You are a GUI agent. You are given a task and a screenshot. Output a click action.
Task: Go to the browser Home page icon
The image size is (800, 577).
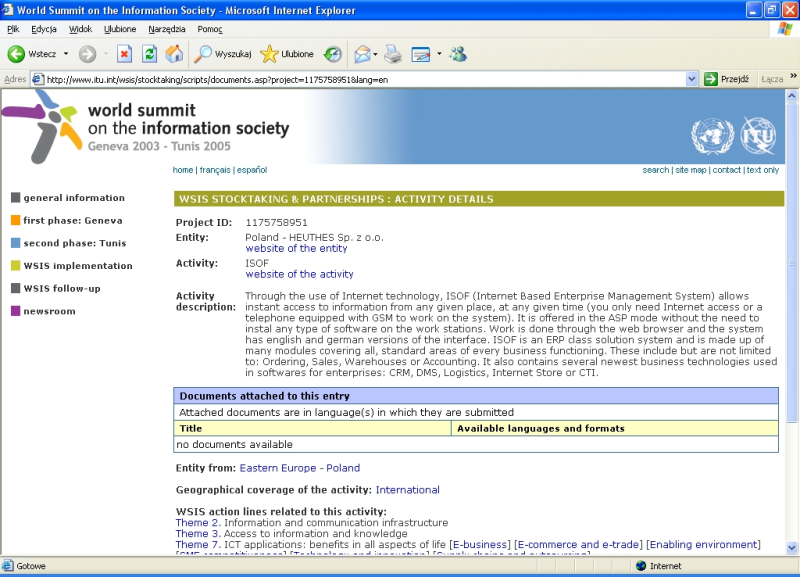(x=174, y=54)
